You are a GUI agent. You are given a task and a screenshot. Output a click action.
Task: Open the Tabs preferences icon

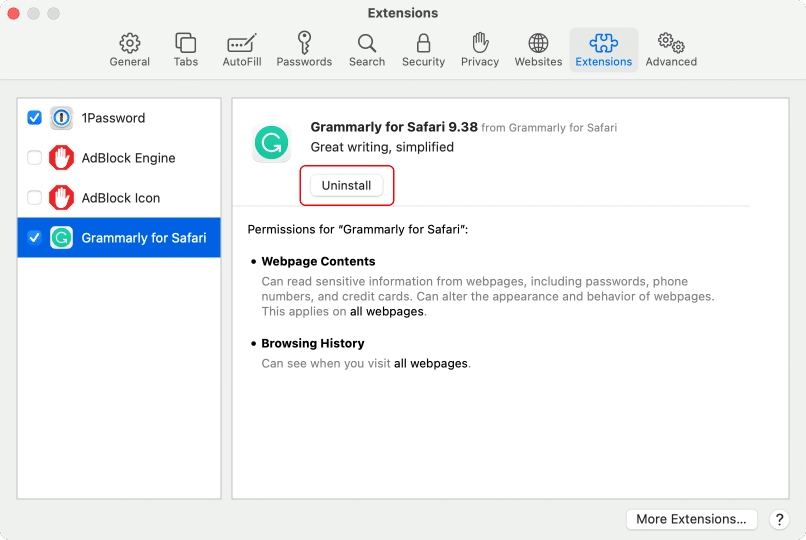(x=186, y=43)
